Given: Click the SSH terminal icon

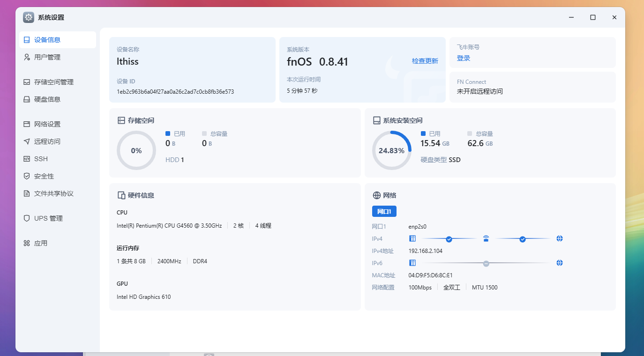Looking at the screenshot, I should tap(27, 159).
